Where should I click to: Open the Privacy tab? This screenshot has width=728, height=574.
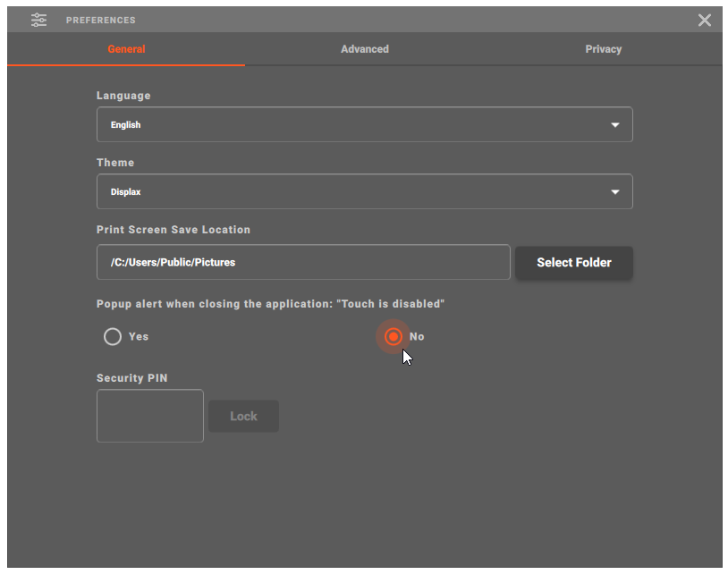[x=603, y=49]
